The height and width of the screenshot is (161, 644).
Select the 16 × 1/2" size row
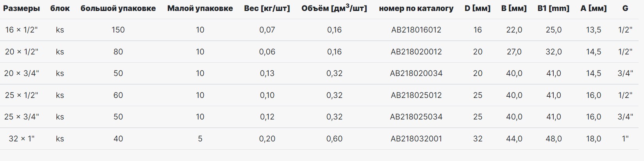coord(322,30)
